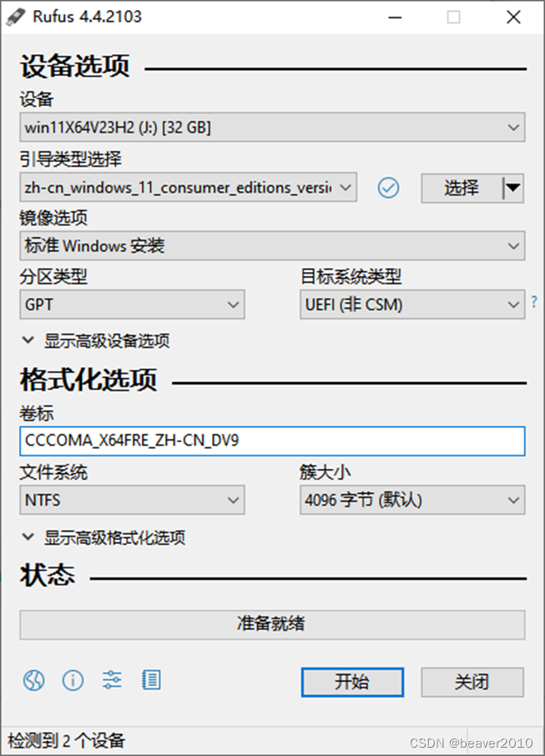Click the help question mark beside UEFI
Image resolution: width=545 pixels, height=756 pixels.
tap(534, 302)
